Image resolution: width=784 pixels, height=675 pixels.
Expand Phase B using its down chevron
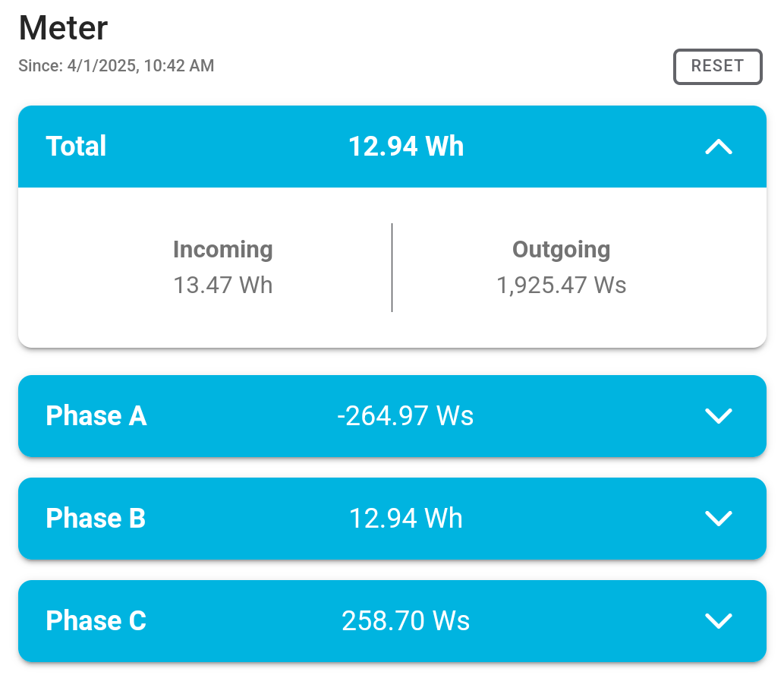click(718, 519)
